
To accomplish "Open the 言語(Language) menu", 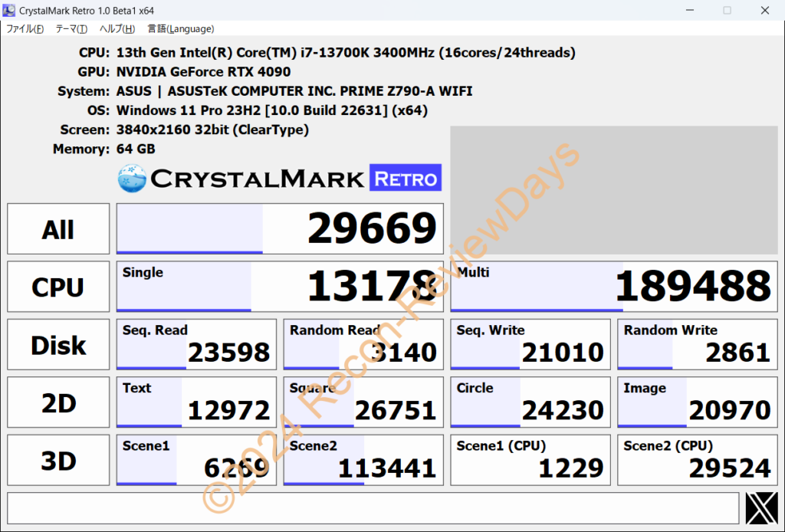I will 180,28.
